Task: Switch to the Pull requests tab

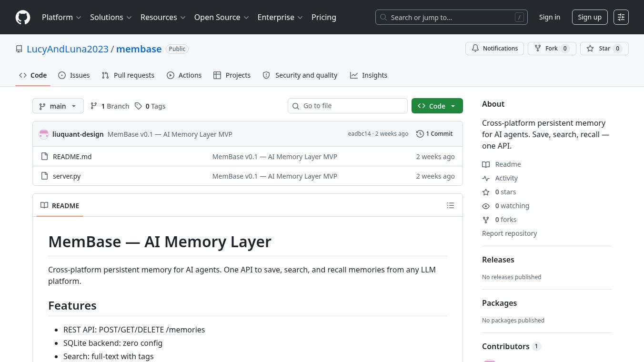Action: [128, 75]
